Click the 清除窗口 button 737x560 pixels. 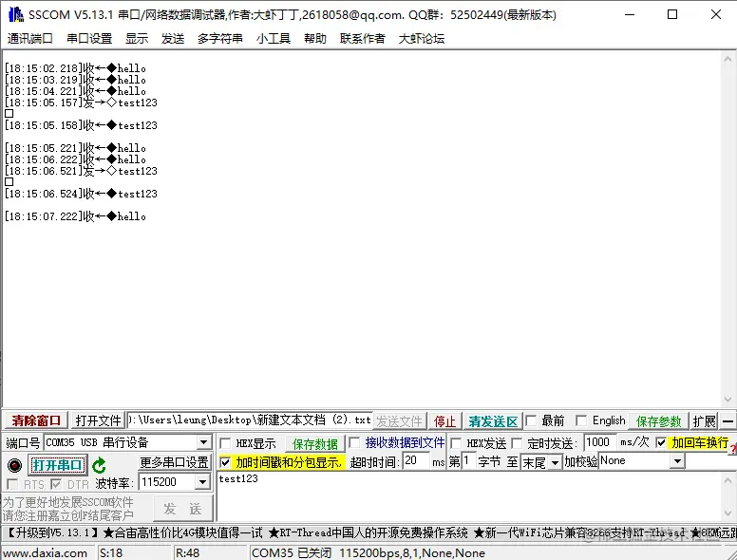(x=36, y=420)
